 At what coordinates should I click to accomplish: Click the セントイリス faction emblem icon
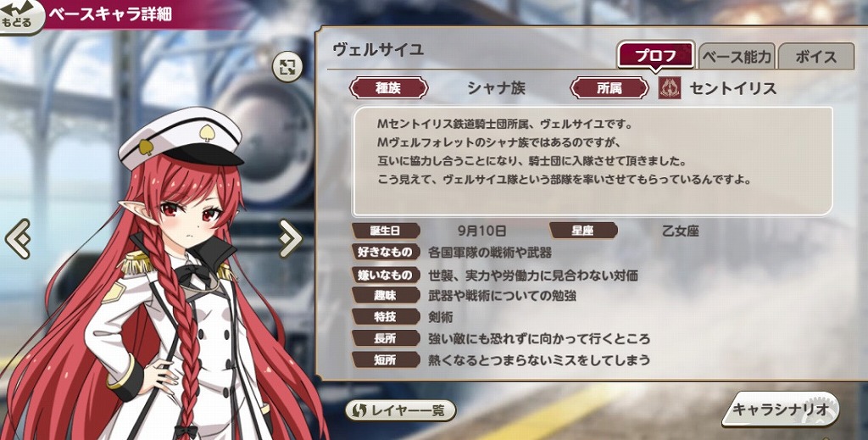670,88
